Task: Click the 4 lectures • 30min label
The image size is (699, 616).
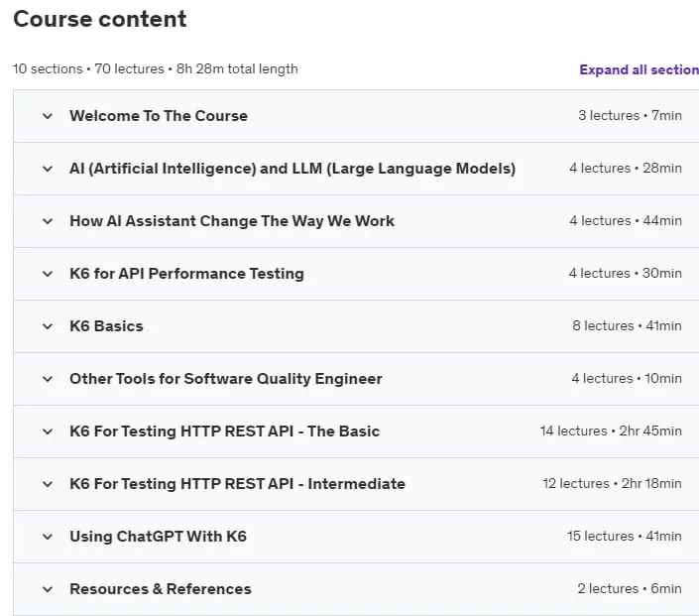Action: coord(626,274)
